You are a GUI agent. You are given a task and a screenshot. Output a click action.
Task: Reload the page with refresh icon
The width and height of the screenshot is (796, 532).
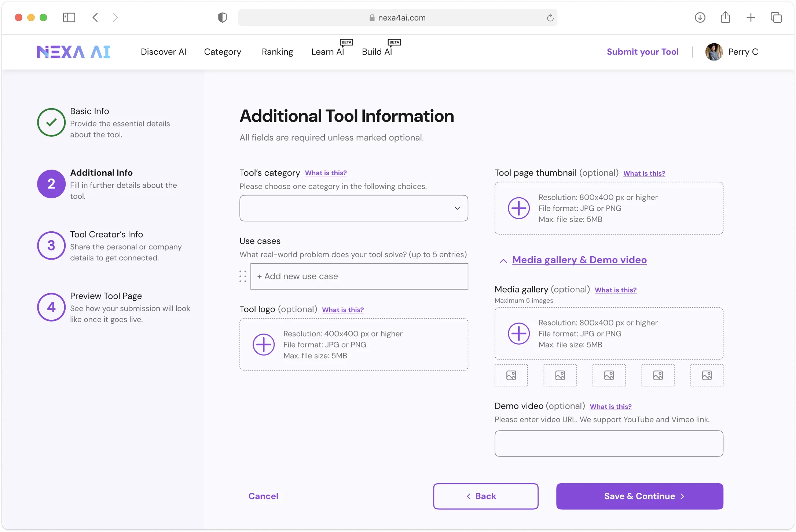click(x=550, y=18)
